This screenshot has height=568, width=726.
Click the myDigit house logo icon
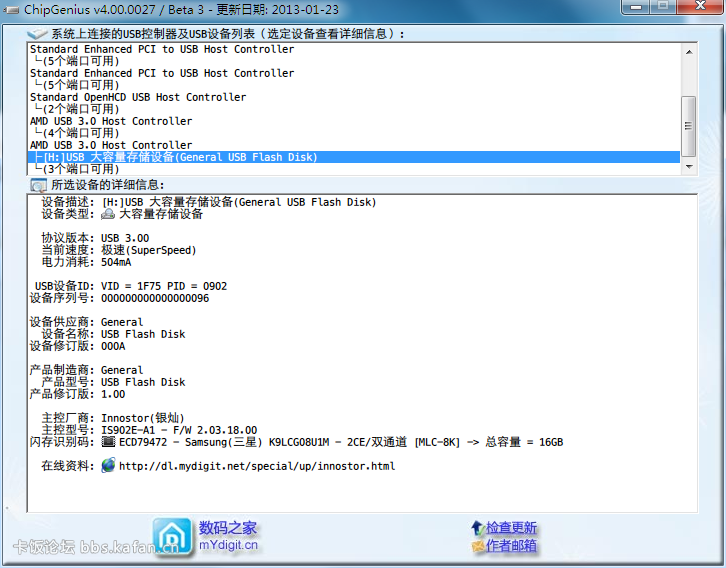[172, 537]
